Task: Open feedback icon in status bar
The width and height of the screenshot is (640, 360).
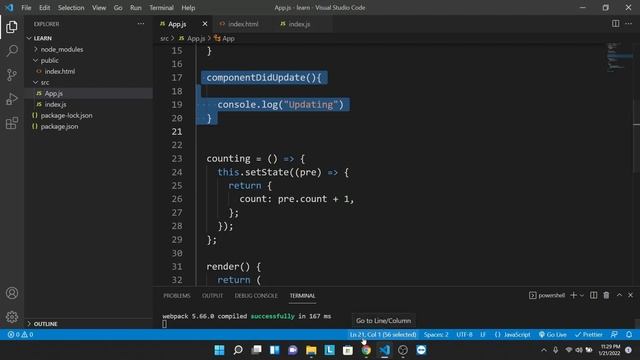Action: pyautogui.click(x=614, y=335)
